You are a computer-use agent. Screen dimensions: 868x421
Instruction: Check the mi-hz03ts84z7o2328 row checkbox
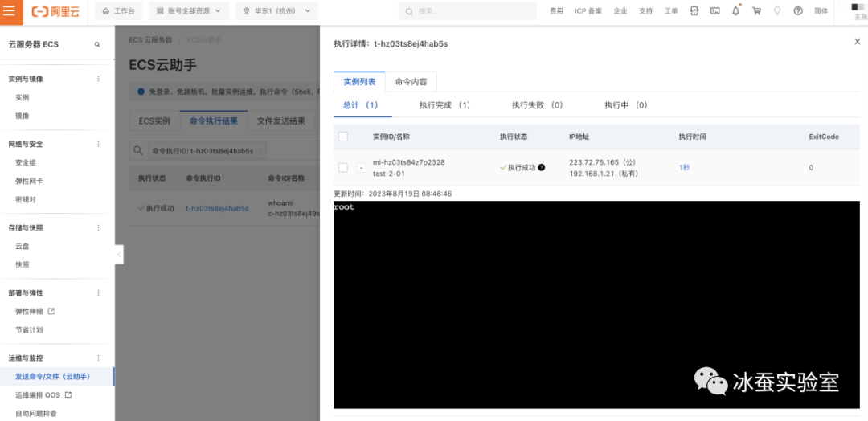(x=343, y=168)
